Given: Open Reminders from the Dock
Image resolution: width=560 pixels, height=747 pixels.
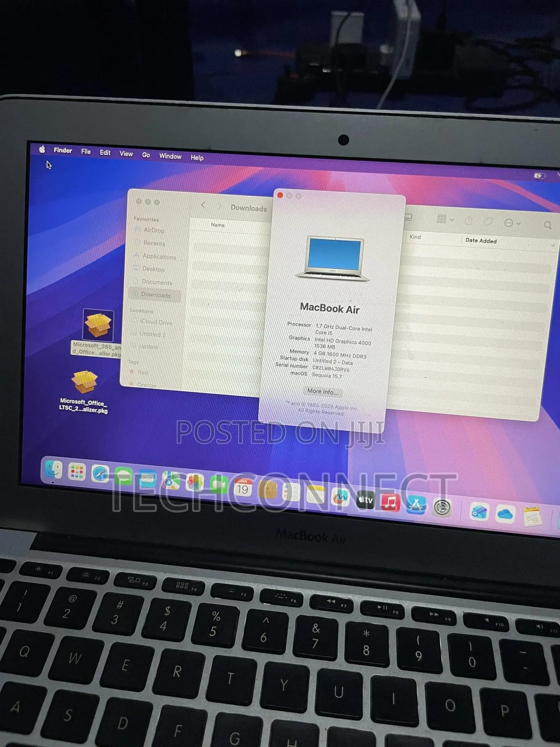Looking at the screenshot, I should (292, 492).
